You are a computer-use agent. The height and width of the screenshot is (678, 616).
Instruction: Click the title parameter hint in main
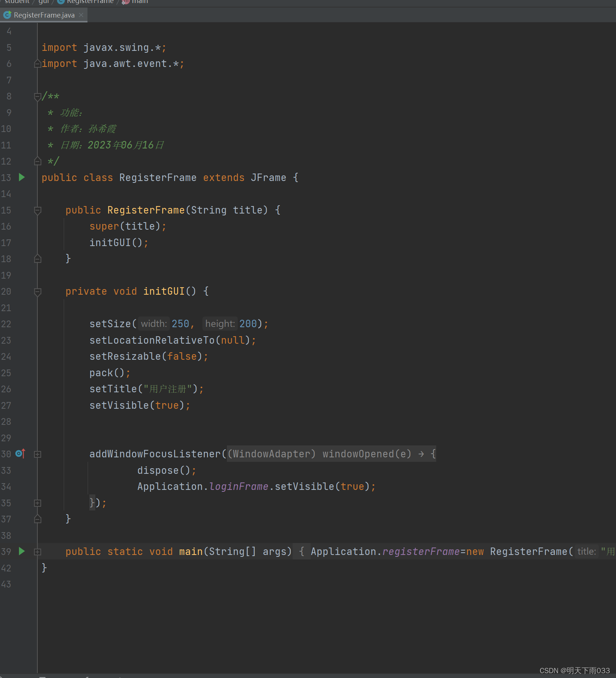[586, 552]
